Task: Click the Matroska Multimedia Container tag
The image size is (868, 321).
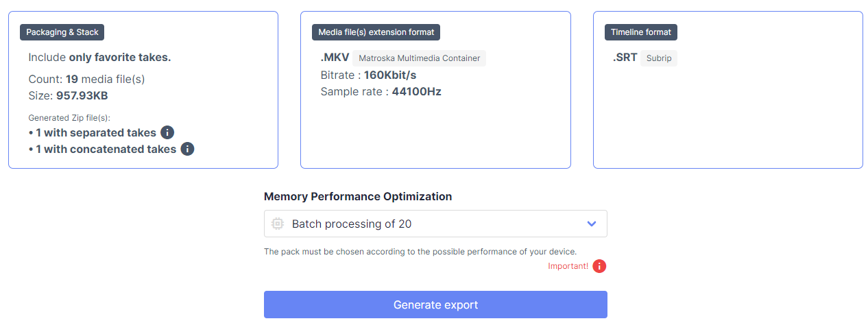Action: [x=420, y=58]
